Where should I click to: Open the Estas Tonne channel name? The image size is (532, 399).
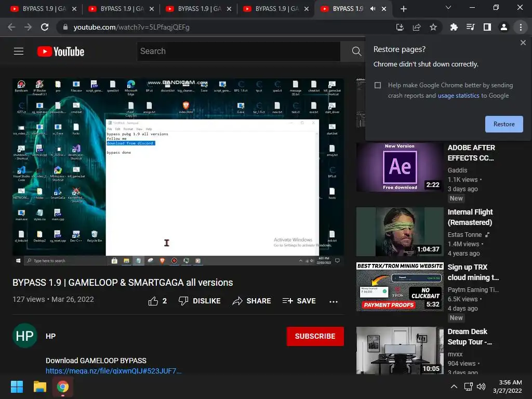coord(464,235)
